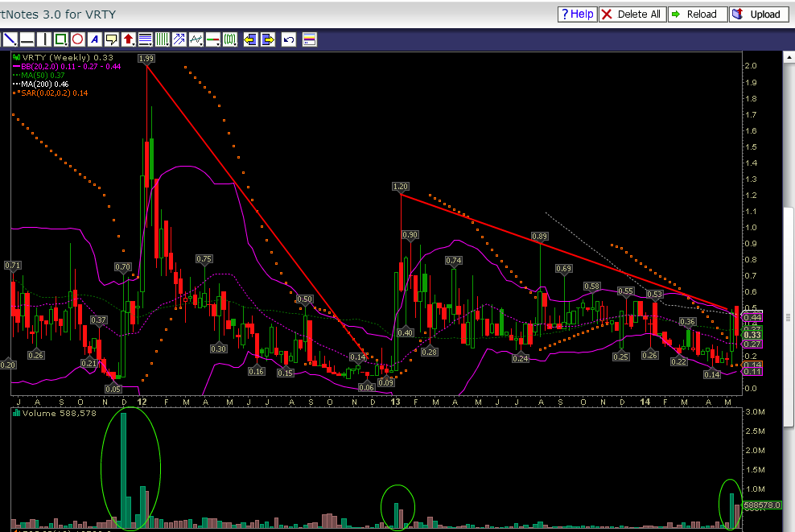The image size is (795, 532).
Task: Click the 1.20 high price label
Action: point(401,187)
